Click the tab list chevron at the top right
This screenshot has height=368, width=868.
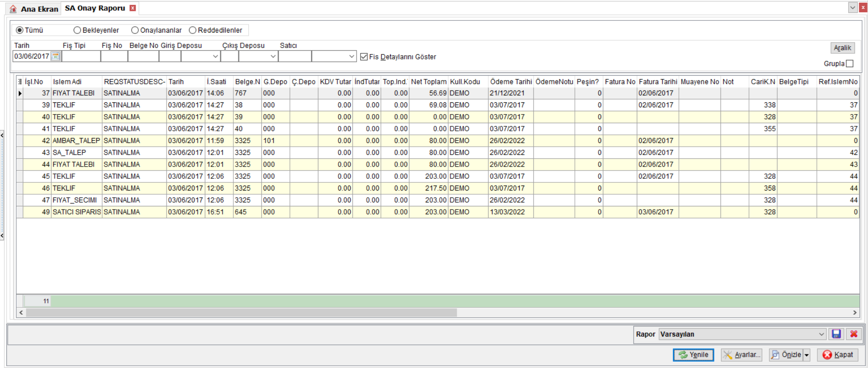pyautogui.click(x=853, y=7)
